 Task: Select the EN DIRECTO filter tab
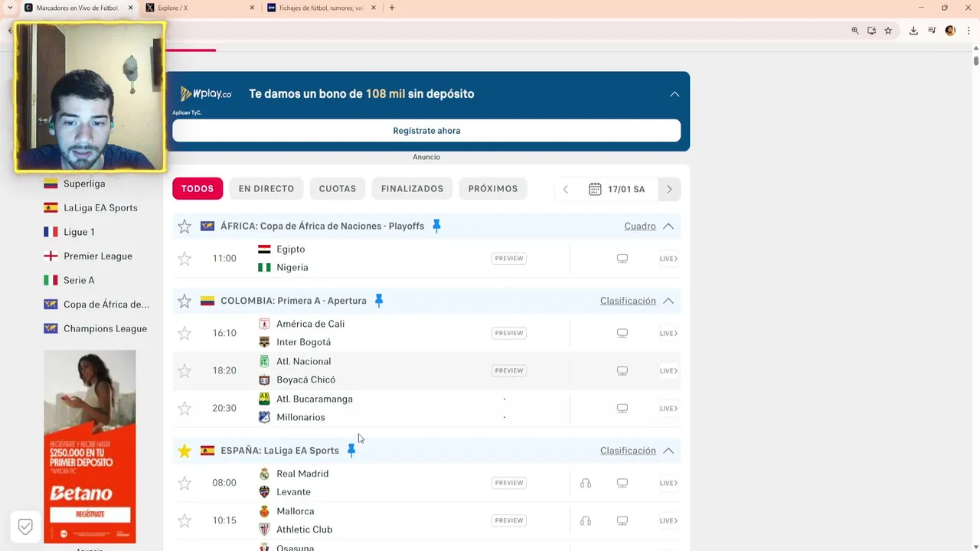[266, 188]
